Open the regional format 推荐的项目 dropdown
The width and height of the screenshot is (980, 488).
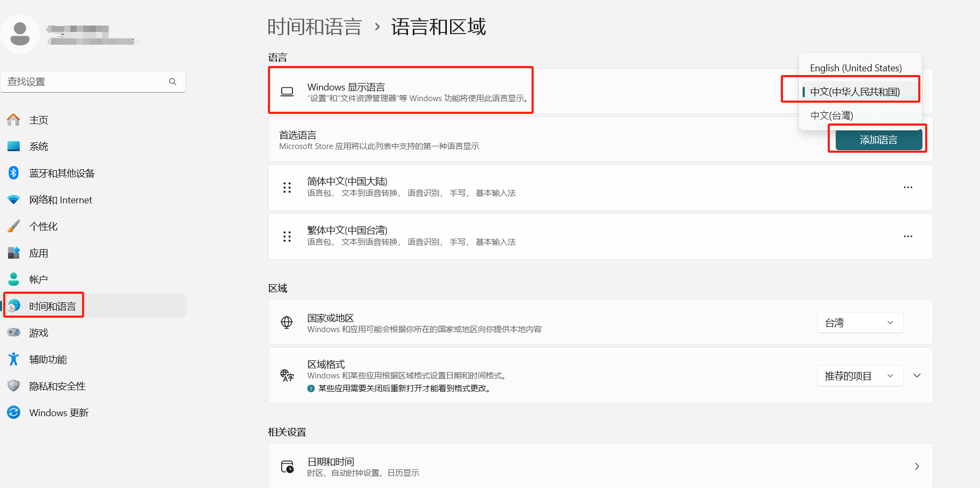[860, 376]
